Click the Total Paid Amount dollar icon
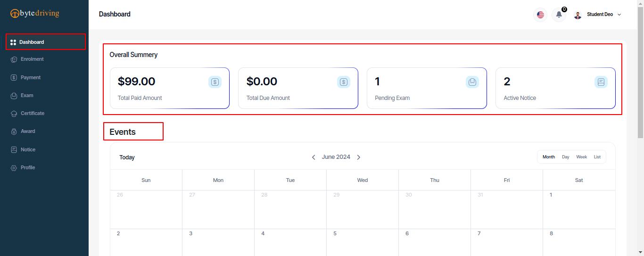 pyautogui.click(x=215, y=82)
